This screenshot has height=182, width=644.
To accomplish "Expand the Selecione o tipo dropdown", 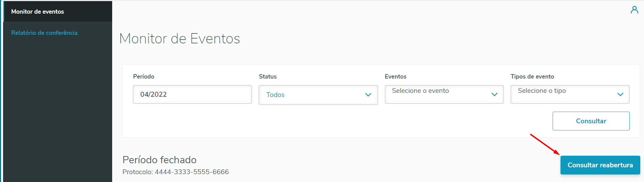I will 570,94.
